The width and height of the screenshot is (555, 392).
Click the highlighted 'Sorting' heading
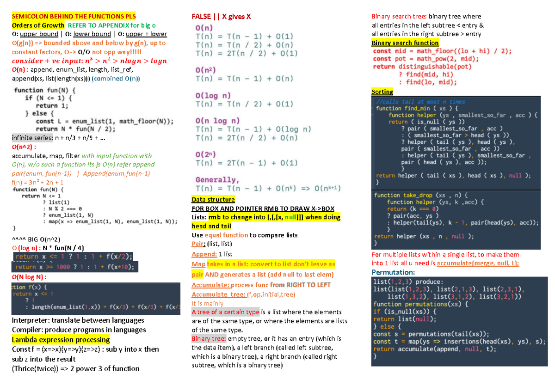tap(382, 92)
